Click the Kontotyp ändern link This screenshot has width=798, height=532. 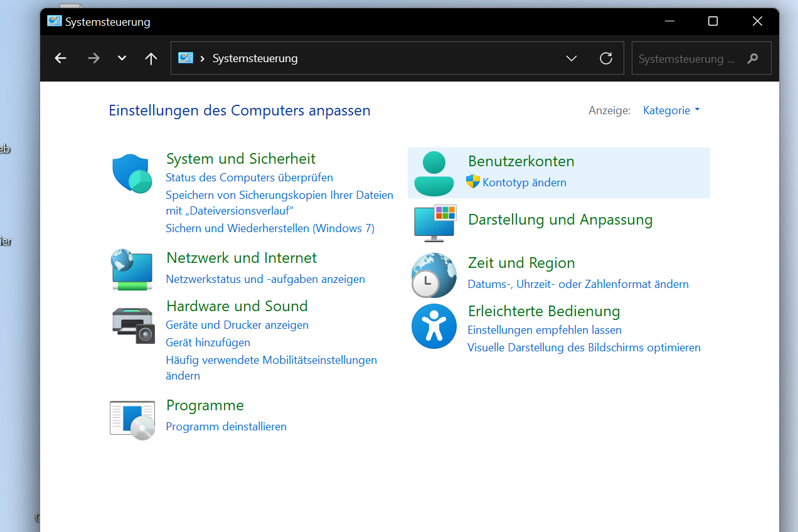click(524, 183)
